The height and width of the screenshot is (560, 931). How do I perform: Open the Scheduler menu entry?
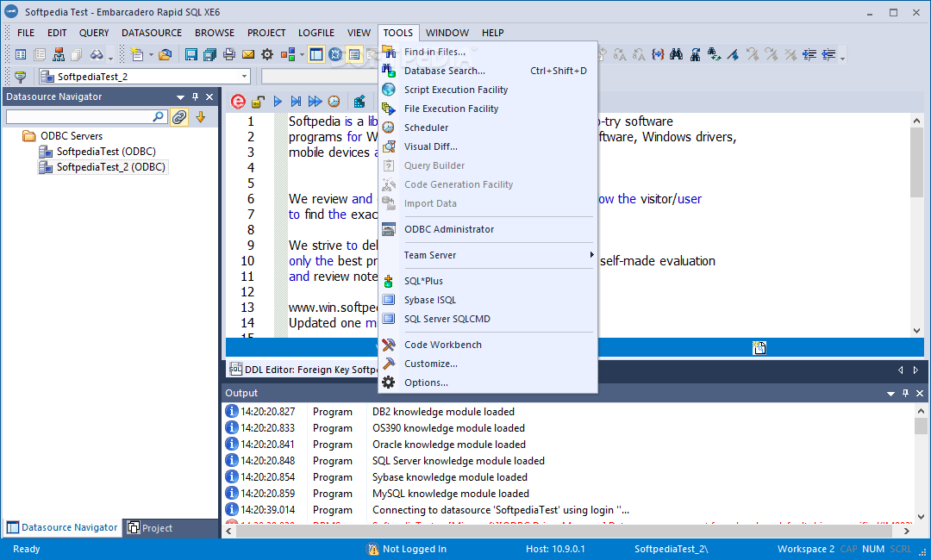(487, 128)
